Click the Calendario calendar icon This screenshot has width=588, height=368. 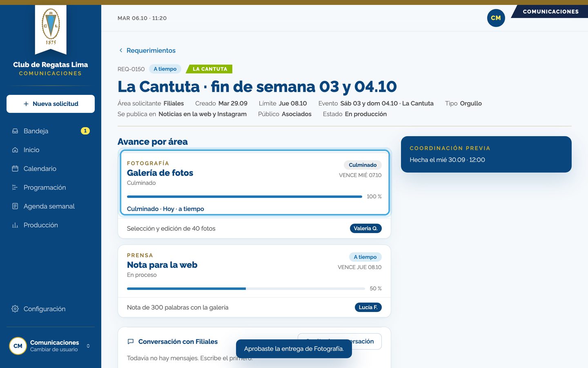[x=15, y=168]
